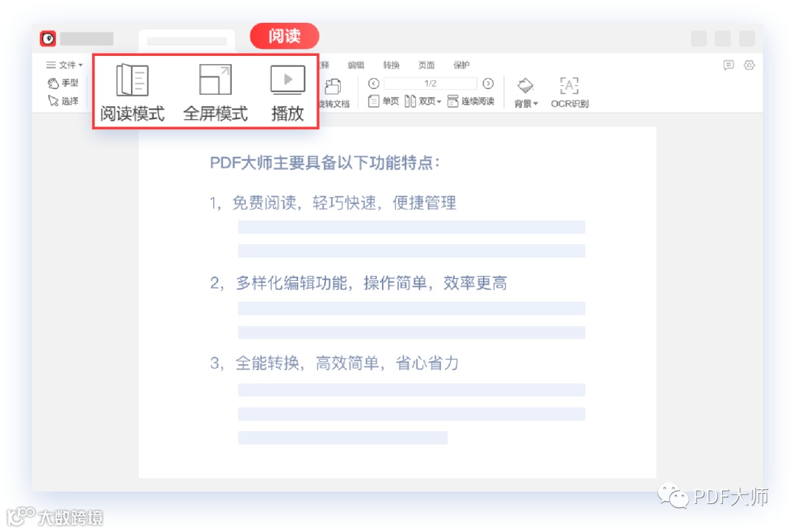The height and width of the screenshot is (532, 795).
Task: Open the 背景 background dropdown
Action: 526,93
